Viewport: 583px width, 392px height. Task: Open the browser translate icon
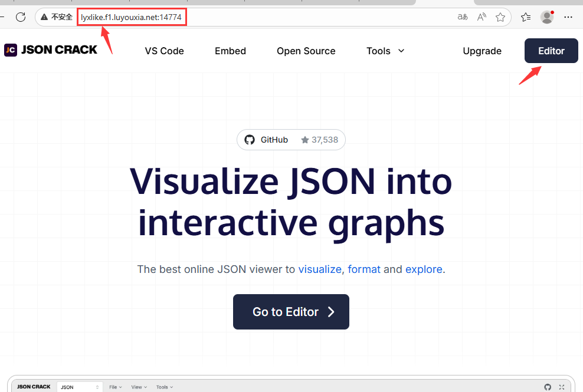pos(463,17)
